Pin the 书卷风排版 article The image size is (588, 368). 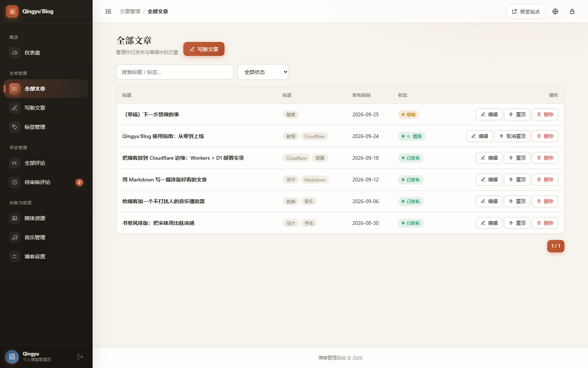tap(517, 223)
